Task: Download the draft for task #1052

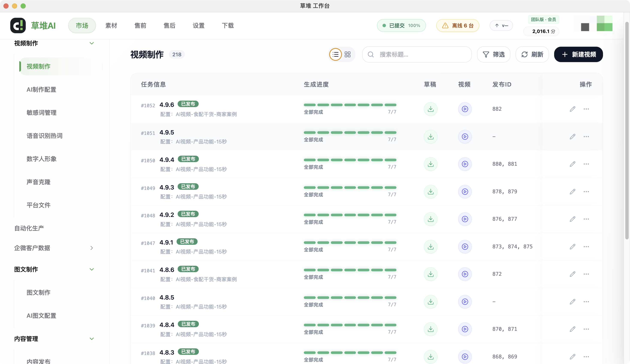Action: pos(430,109)
